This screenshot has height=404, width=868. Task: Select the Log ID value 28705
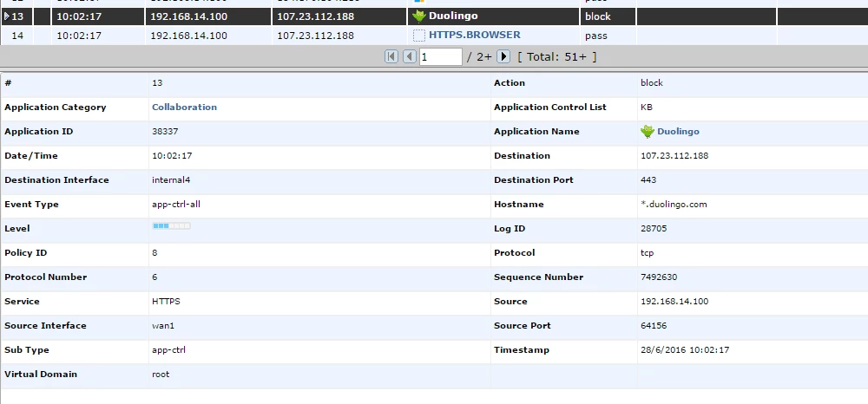pos(654,229)
